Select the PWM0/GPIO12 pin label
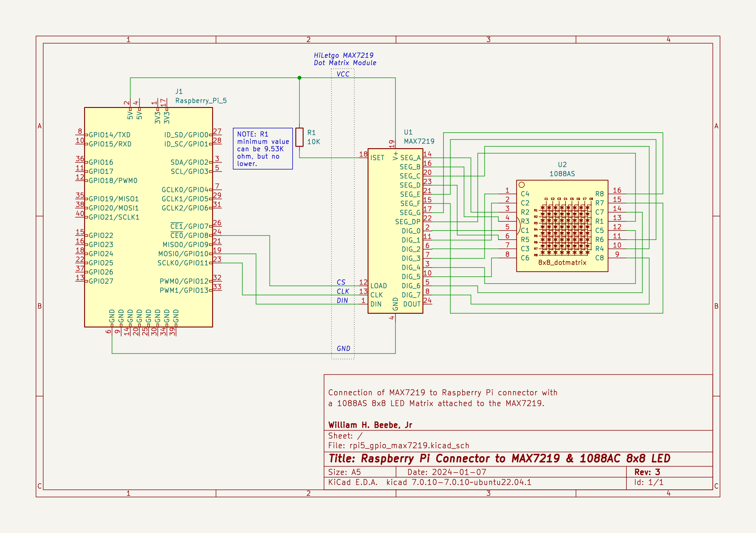Screen dimensions: 756x533 click(x=184, y=281)
